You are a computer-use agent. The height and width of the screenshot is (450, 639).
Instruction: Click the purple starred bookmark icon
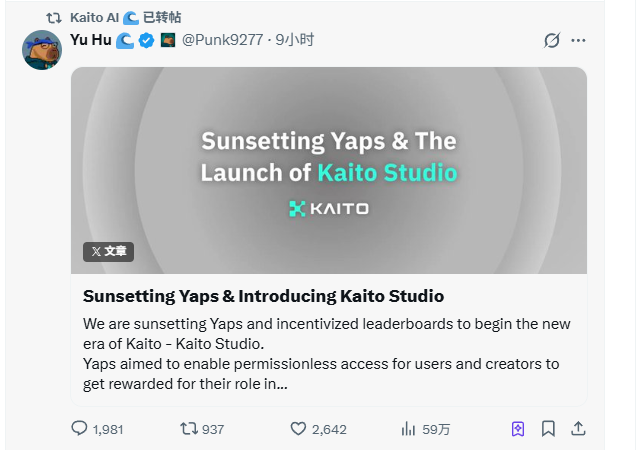(518, 428)
